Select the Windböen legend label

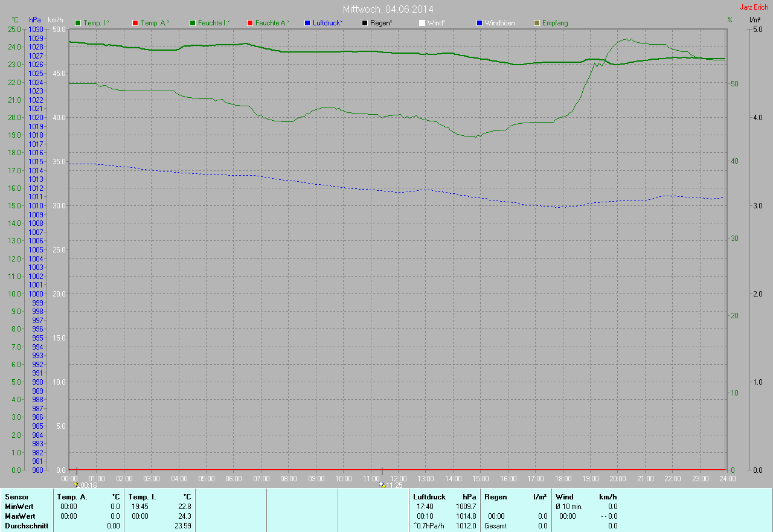500,23
